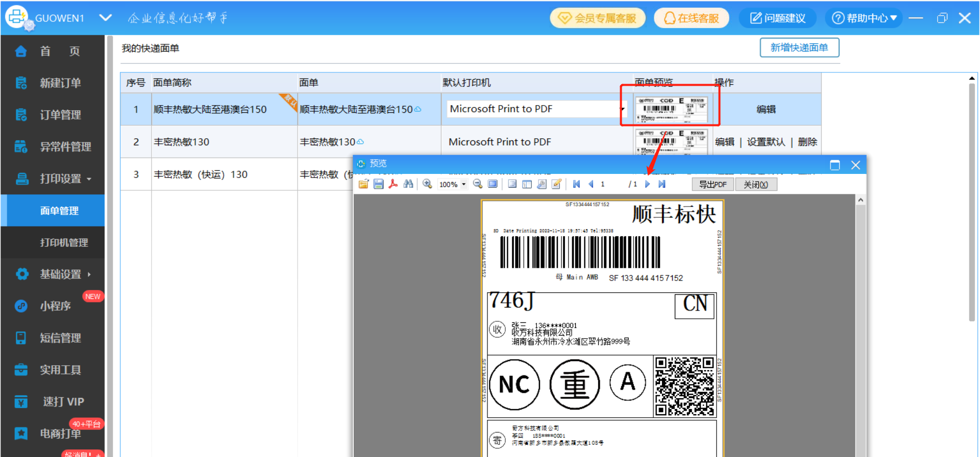Click cloud icon beside 丰密热敏130 template
This screenshot has width=980, height=457.
[360, 142]
